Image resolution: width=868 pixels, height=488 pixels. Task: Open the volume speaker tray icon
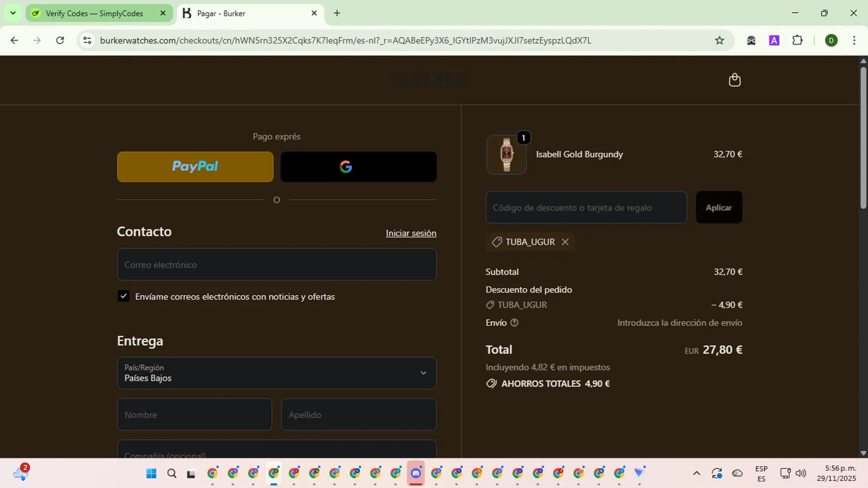[x=801, y=474]
